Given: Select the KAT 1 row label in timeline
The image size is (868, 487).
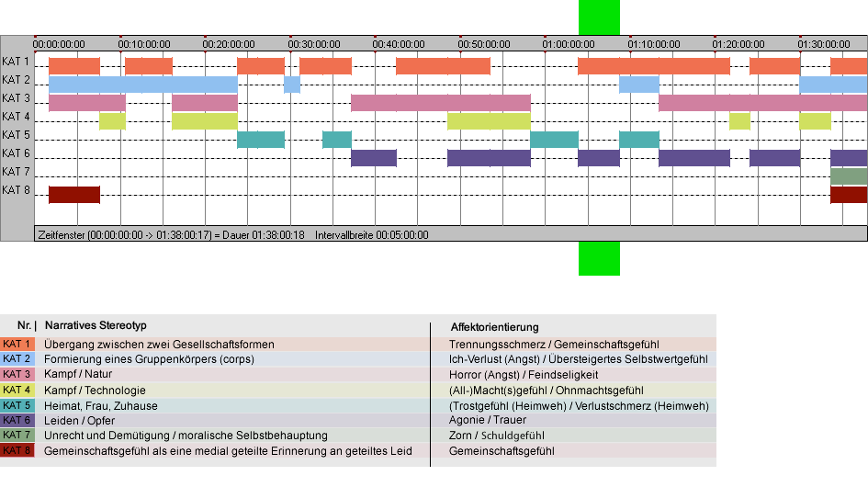Looking at the screenshot, I should (16, 62).
